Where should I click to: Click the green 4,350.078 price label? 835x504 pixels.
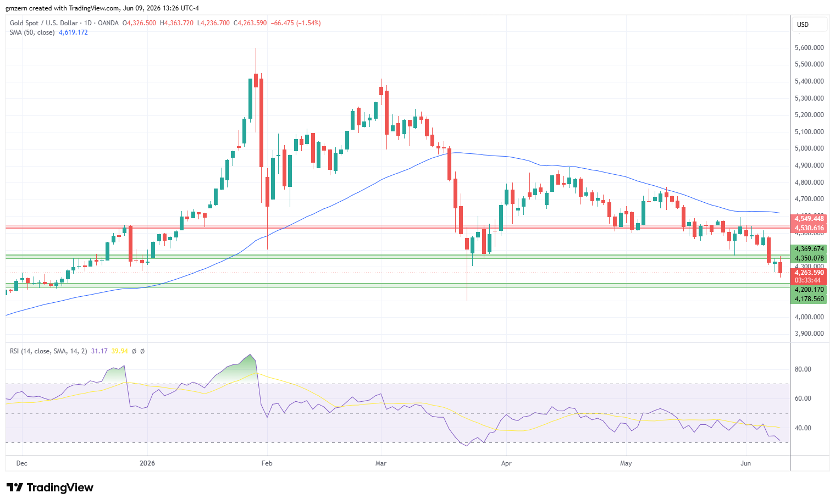(809, 258)
